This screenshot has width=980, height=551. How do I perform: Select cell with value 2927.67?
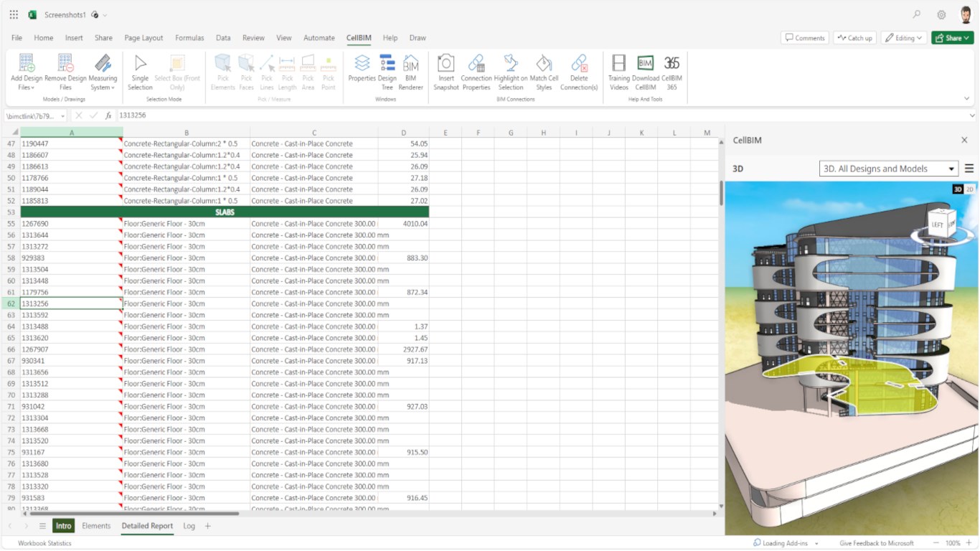pos(404,349)
